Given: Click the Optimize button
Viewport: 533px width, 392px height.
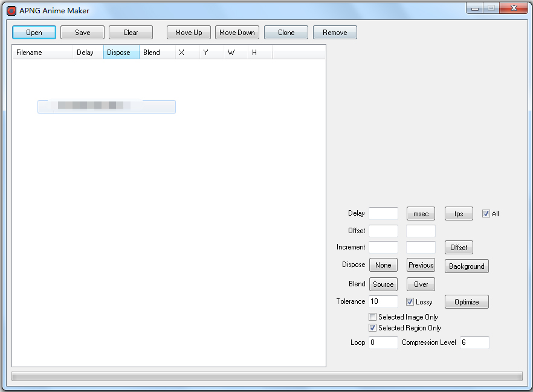Looking at the screenshot, I should pyautogui.click(x=467, y=301).
